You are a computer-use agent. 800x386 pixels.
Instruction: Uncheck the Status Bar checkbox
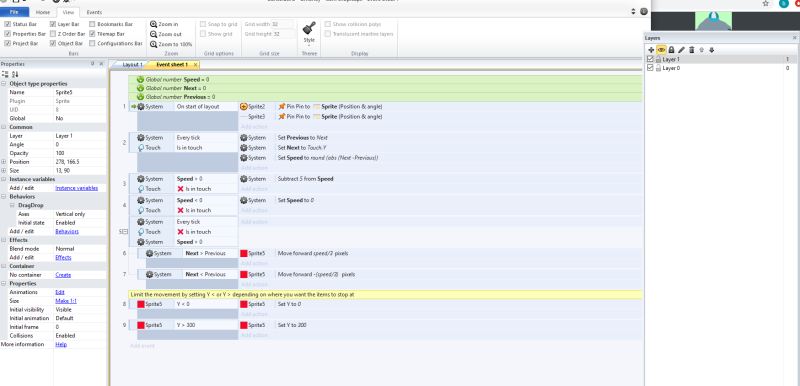(8, 24)
